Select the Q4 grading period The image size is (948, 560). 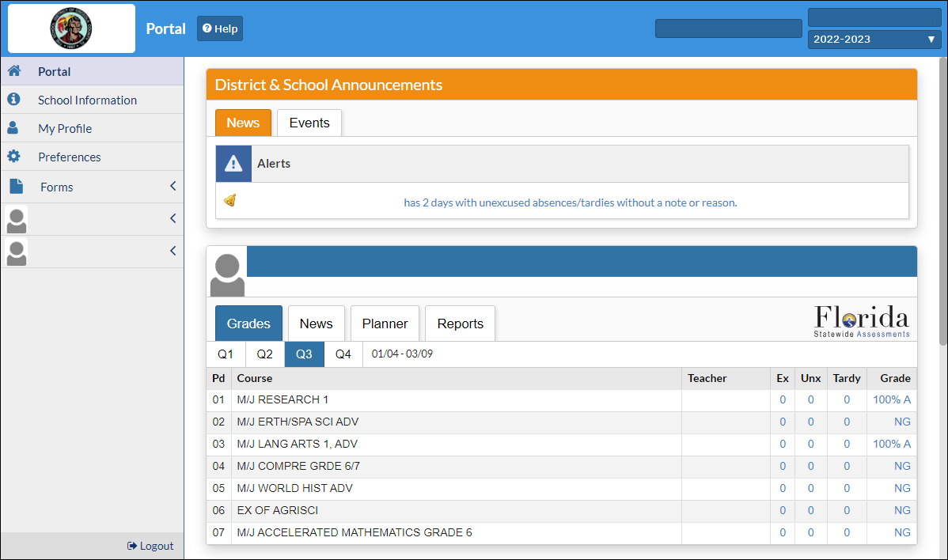click(343, 354)
